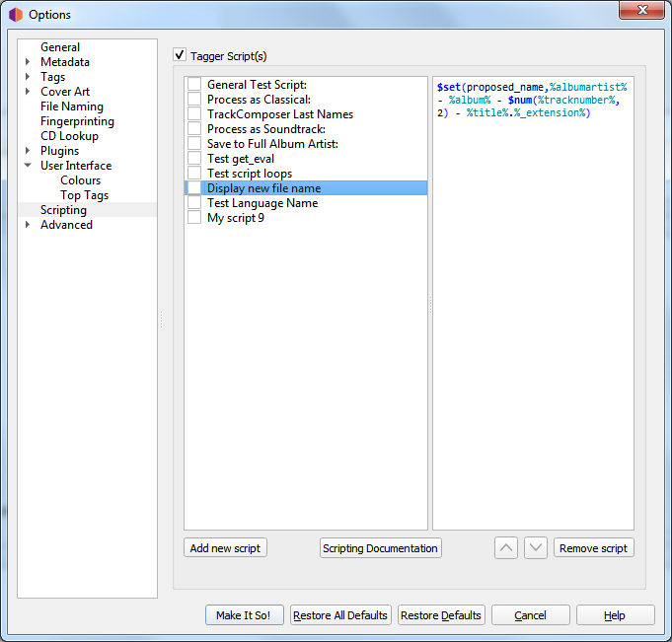Tick the My script 9 checkbox
672x642 pixels.
coord(194,218)
